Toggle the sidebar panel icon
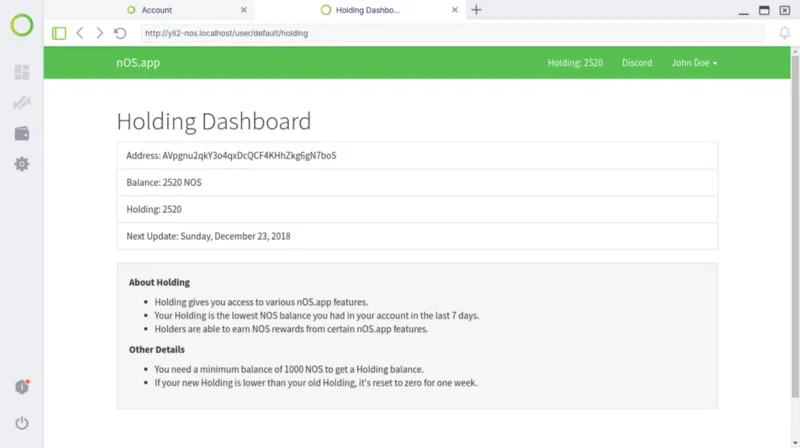 click(x=59, y=33)
